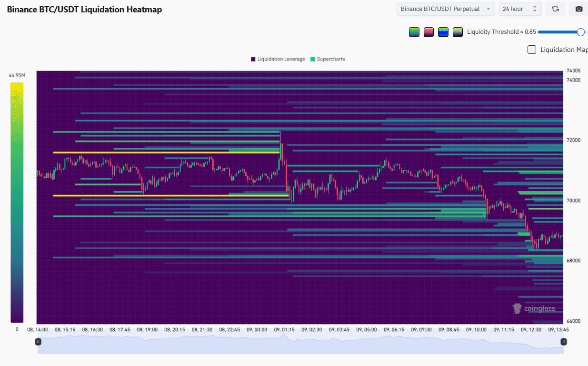Viewport: 588px width, 366px height.
Task: Select the blue-green color scheme swatch
Action: [x=443, y=32]
